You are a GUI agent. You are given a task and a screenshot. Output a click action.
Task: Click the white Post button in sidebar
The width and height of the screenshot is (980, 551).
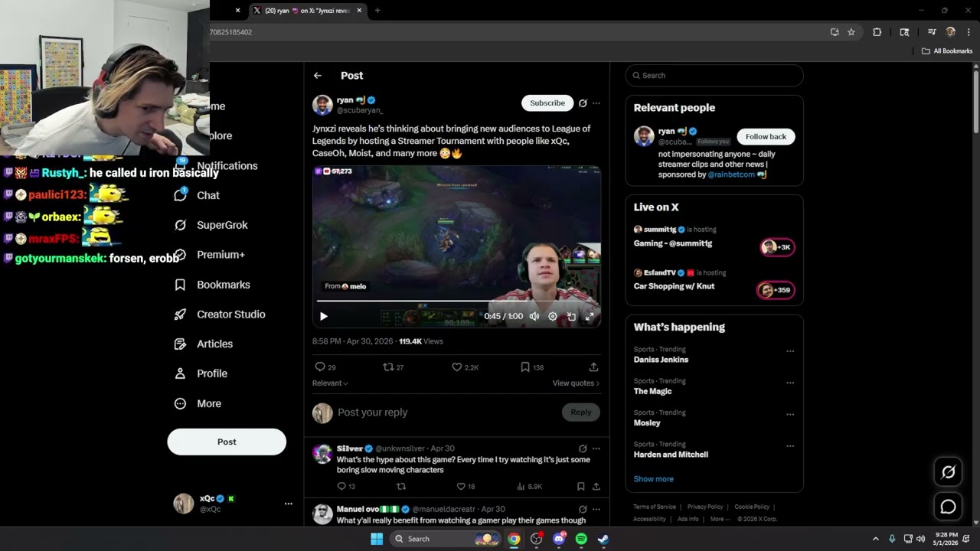tap(227, 442)
